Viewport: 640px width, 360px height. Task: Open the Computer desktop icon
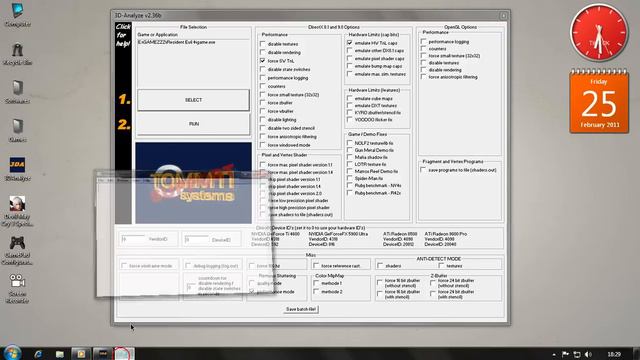click(x=17, y=14)
